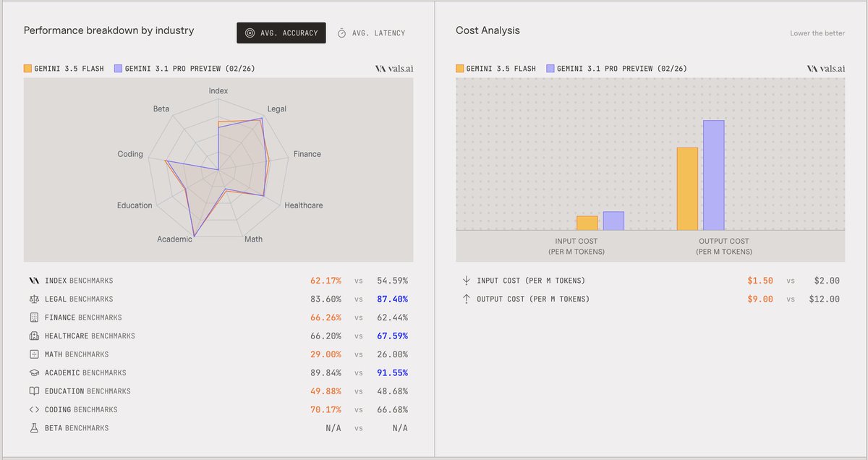The image size is (868, 460).
Task: Click the vals.ai logo in the Cost Analysis panel
Action: [826, 69]
